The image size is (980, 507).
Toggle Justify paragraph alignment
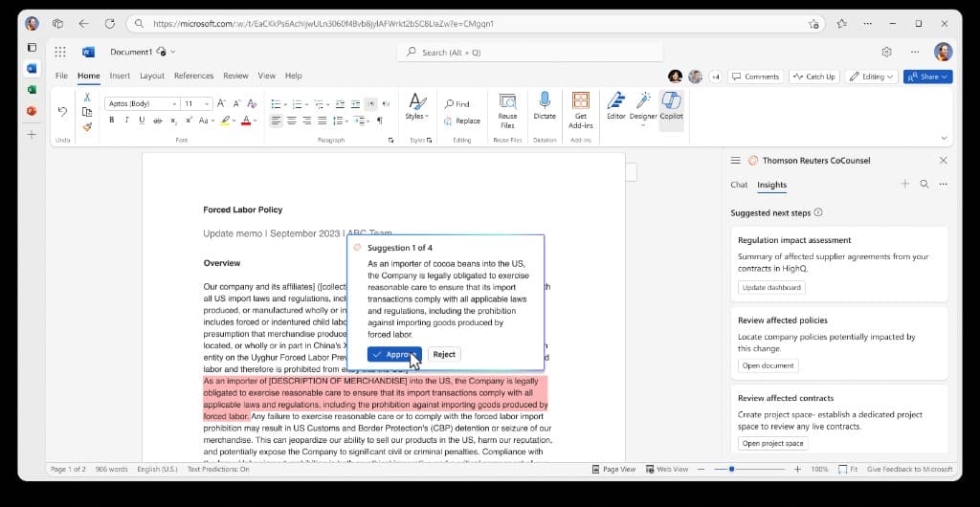322,121
